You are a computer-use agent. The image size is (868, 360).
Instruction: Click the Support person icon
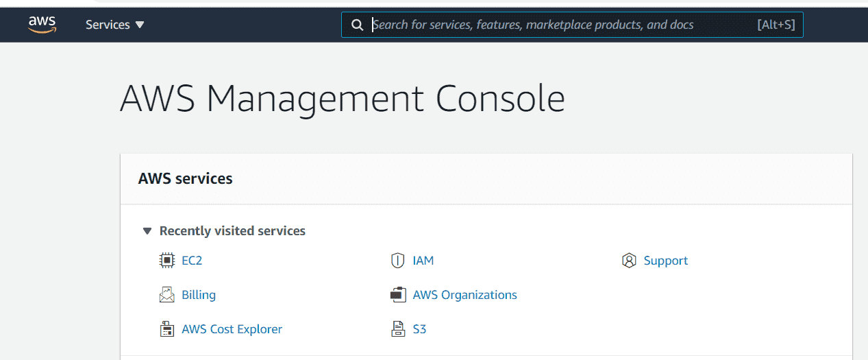(629, 261)
